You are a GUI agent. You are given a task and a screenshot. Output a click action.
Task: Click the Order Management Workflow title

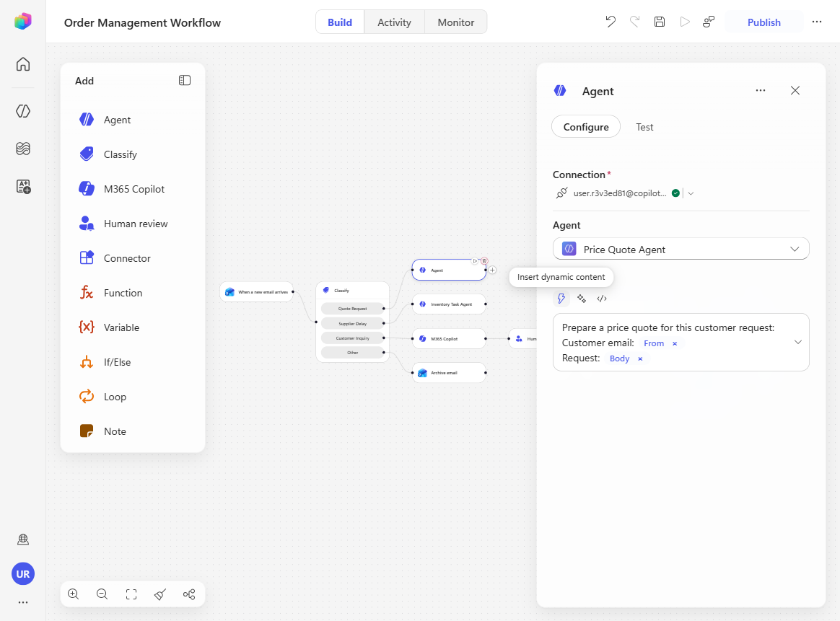click(142, 22)
